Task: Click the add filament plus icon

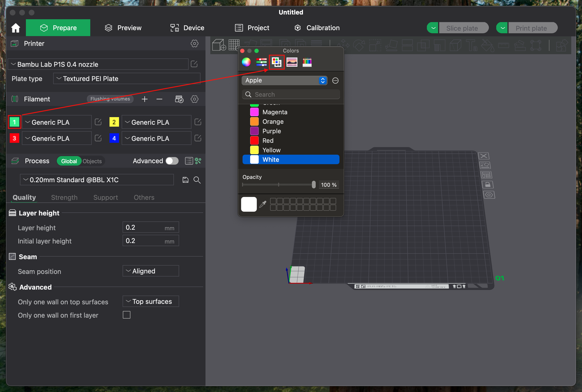Action: 144,99
